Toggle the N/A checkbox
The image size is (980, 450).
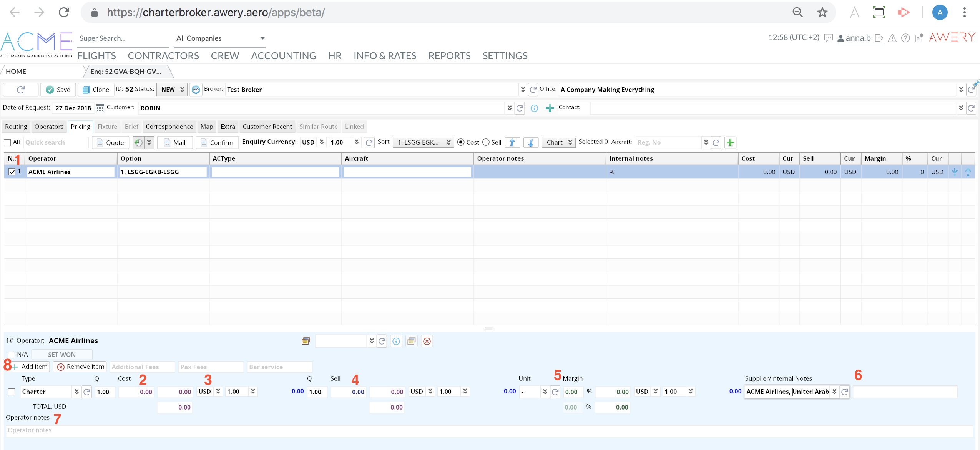(12, 355)
